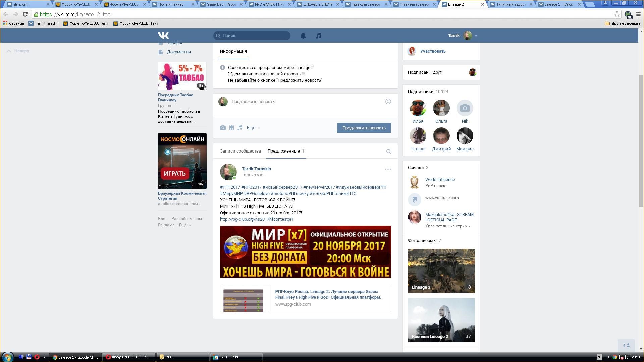Type in VK Поиск search field

point(255,36)
